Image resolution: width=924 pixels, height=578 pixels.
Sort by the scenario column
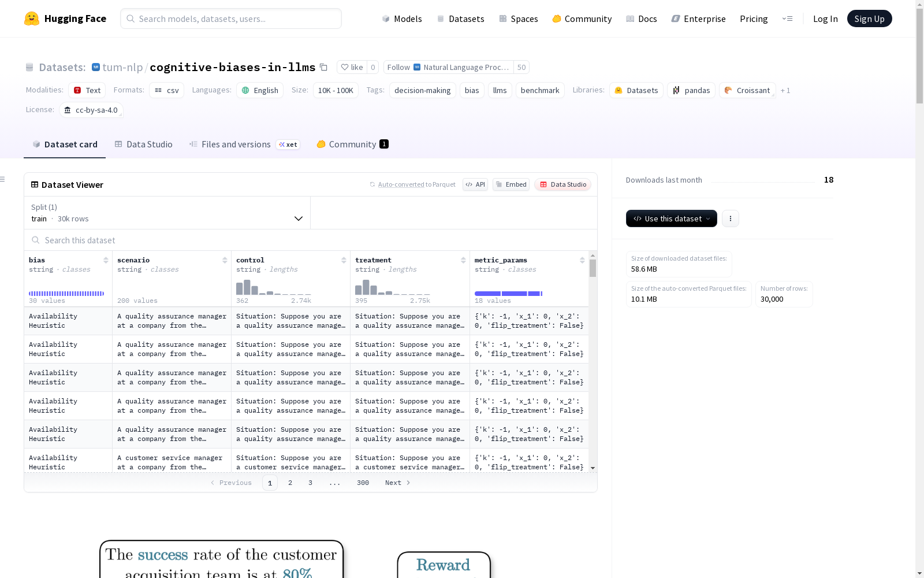225,260
